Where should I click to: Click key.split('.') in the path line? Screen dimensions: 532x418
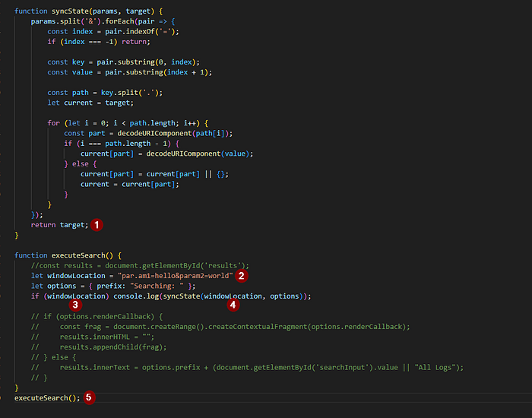point(130,93)
